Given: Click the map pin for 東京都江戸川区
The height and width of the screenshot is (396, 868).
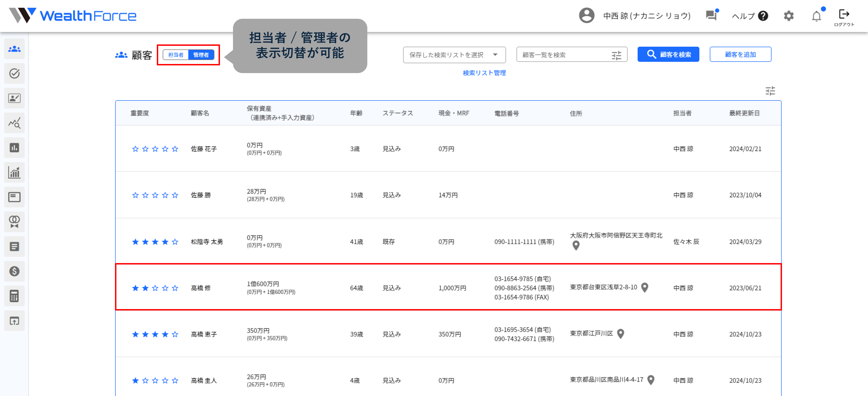Looking at the screenshot, I should tap(621, 334).
